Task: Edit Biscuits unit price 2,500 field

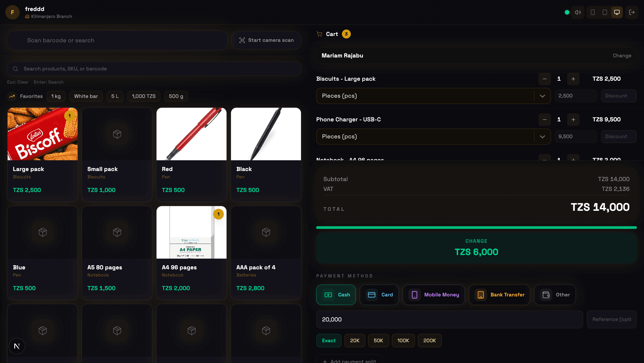Action: coord(576,96)
